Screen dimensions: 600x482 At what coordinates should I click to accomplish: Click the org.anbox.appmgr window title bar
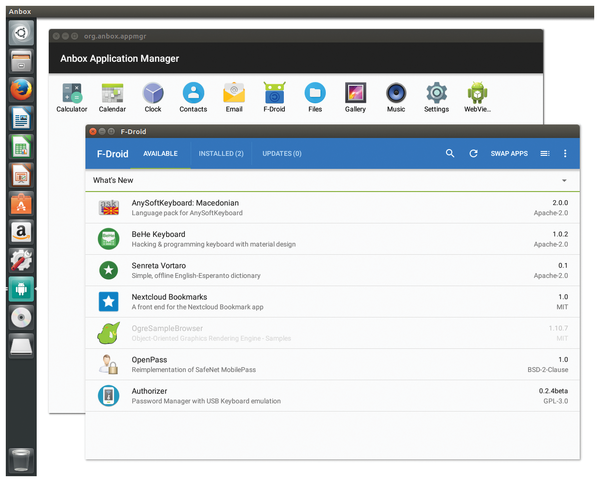click(296, 36)
